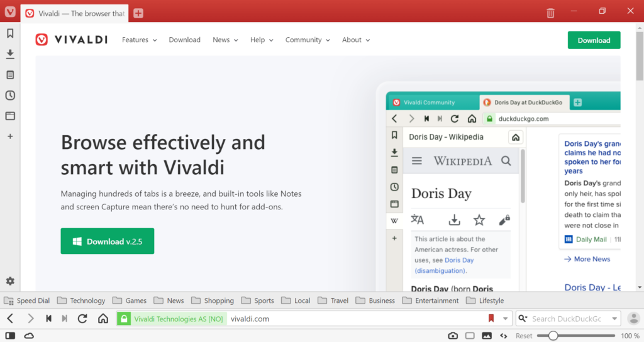Image resolution: width=644 pixels, height=342 pixels.
Task: Open the Lifestyle bookmark folder
Action: 485,301
